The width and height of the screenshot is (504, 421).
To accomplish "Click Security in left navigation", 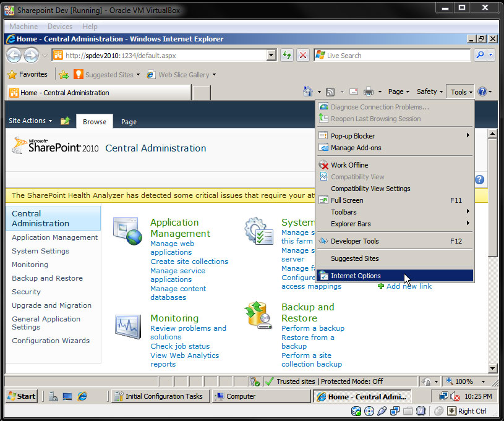I will click(27, 292).
